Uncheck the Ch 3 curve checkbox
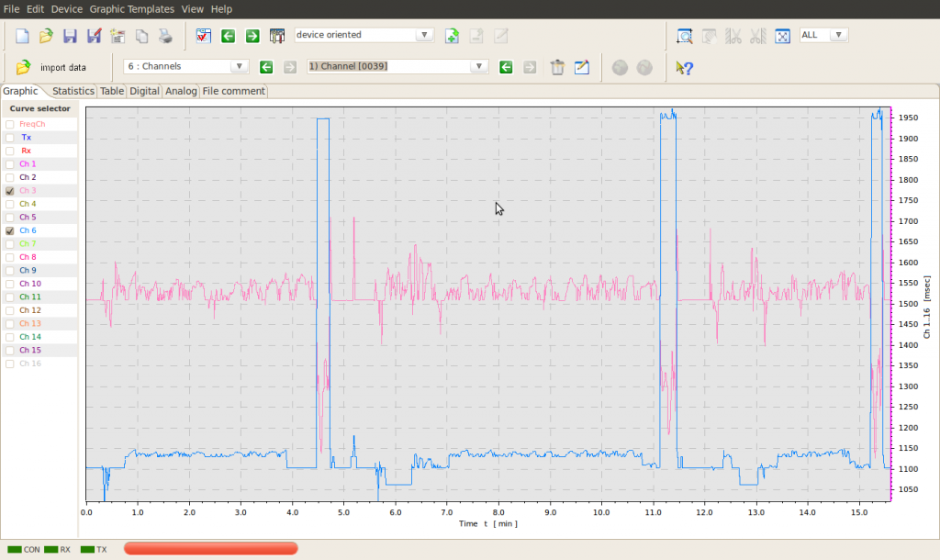 coord(10,191)
